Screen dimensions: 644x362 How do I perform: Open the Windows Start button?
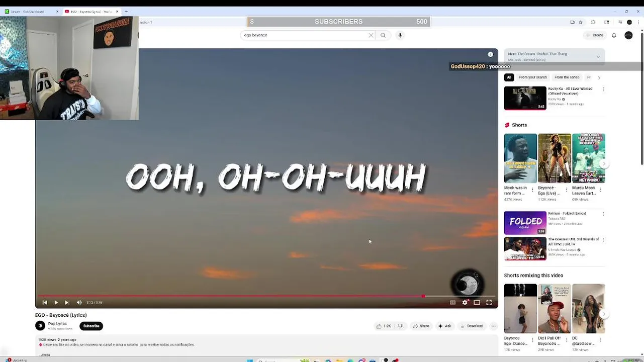pos(249,360)
